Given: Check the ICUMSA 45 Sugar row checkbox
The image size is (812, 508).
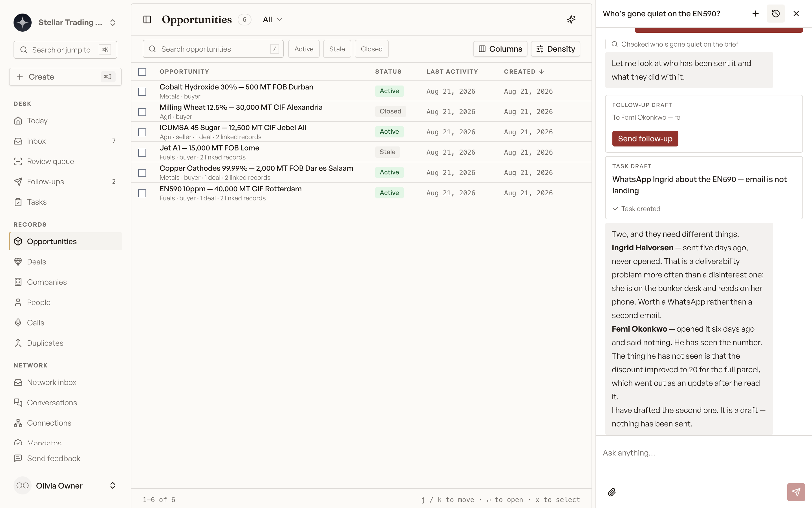Looking at the screenshot, I should click(x=142, y=132).
